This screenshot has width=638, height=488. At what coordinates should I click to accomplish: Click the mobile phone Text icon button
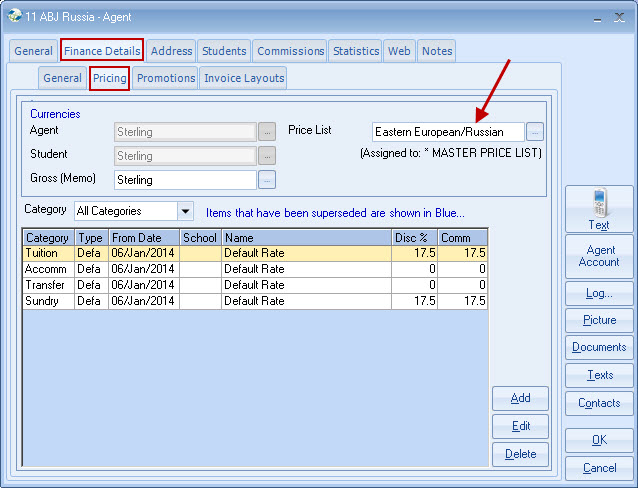598,209
